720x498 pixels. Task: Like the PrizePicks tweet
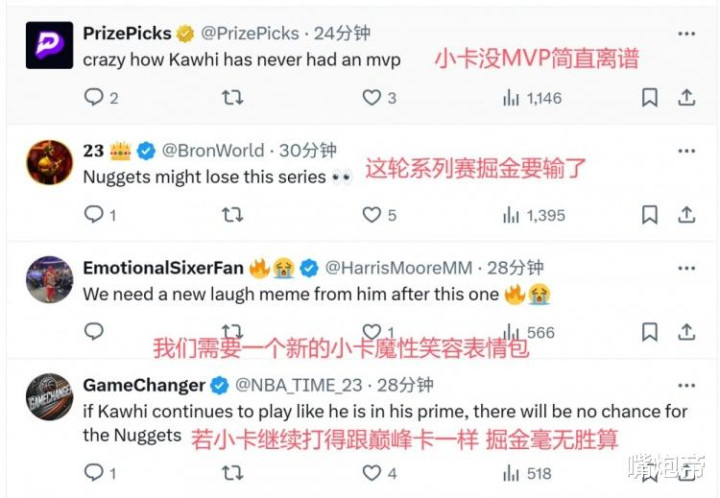[371, 97]
